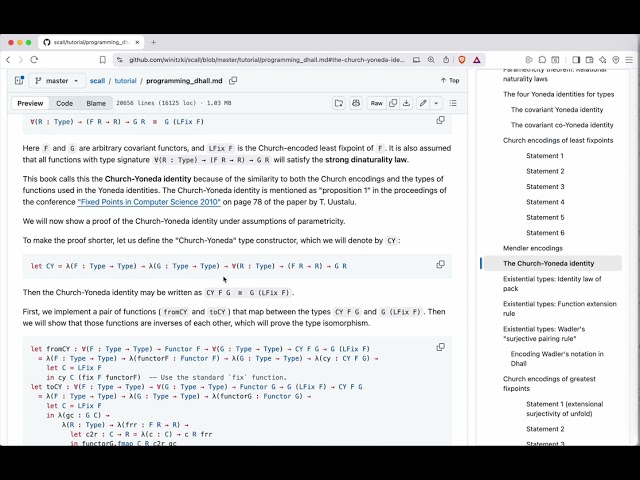Copy raw file contents icon
This screenshot has width=640, height=480.
click(x=393, y=103)
